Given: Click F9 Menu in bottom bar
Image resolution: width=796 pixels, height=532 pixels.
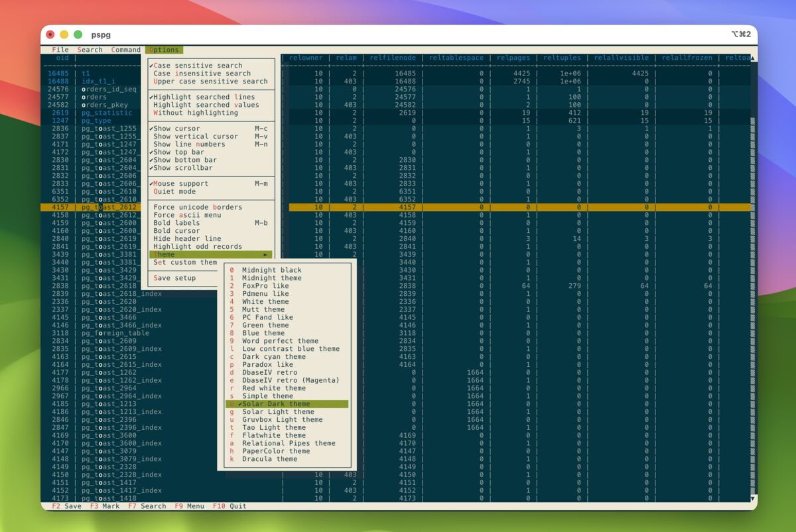Looking at the screenshot, I should [189, 506].
